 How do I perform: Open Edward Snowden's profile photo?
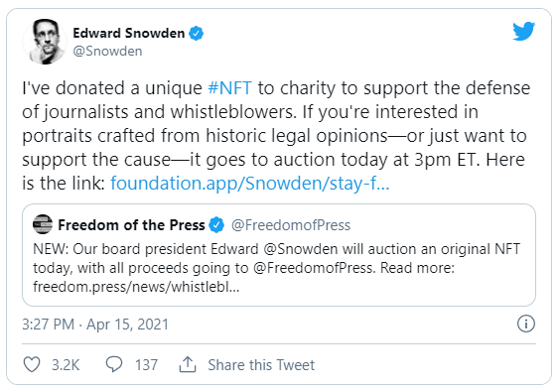[45, 42]
